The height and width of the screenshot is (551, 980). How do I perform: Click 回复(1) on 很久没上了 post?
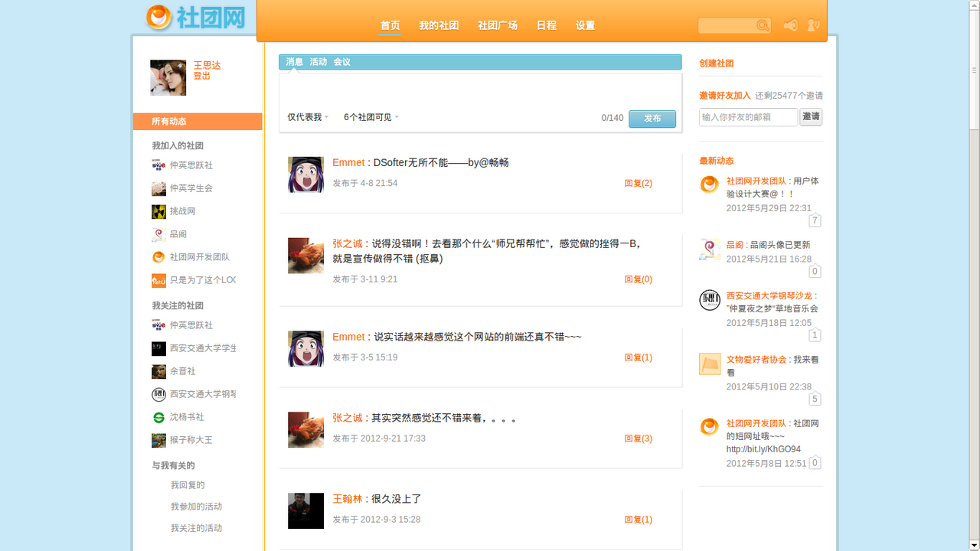638,520
